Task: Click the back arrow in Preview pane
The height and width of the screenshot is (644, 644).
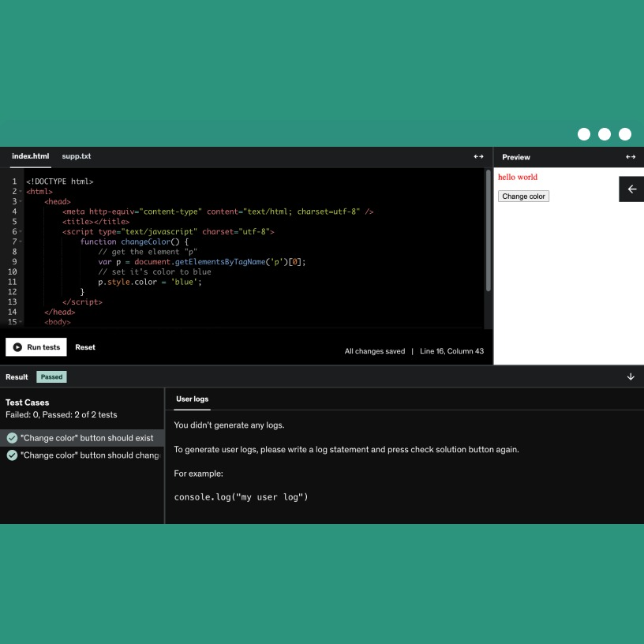Action: point(631,189)
